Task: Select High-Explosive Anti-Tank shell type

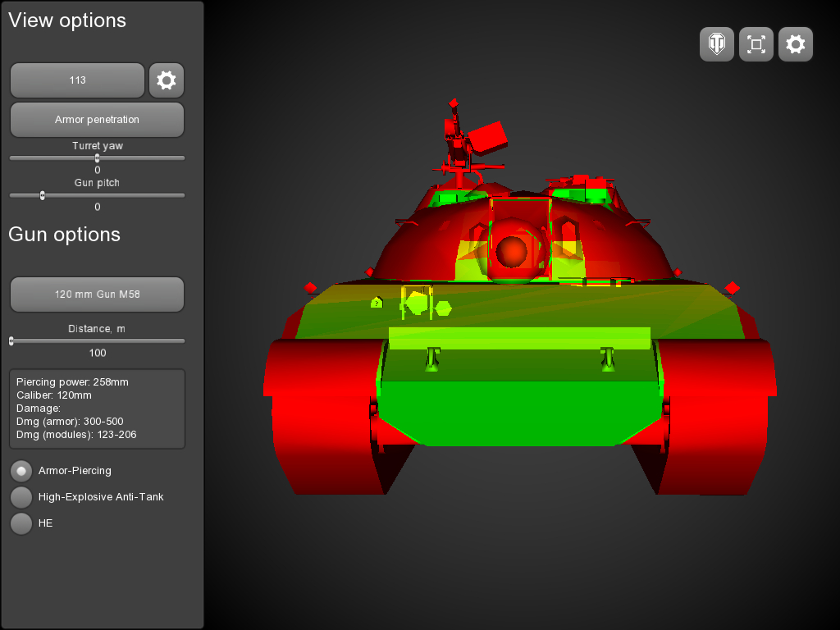Action: tap(21, 497)
